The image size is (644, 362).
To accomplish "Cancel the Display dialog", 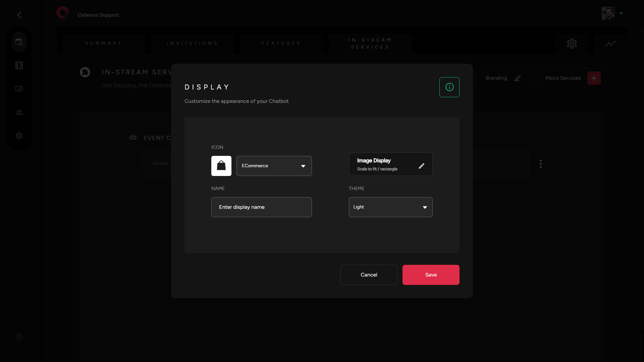I will (369, 275).
